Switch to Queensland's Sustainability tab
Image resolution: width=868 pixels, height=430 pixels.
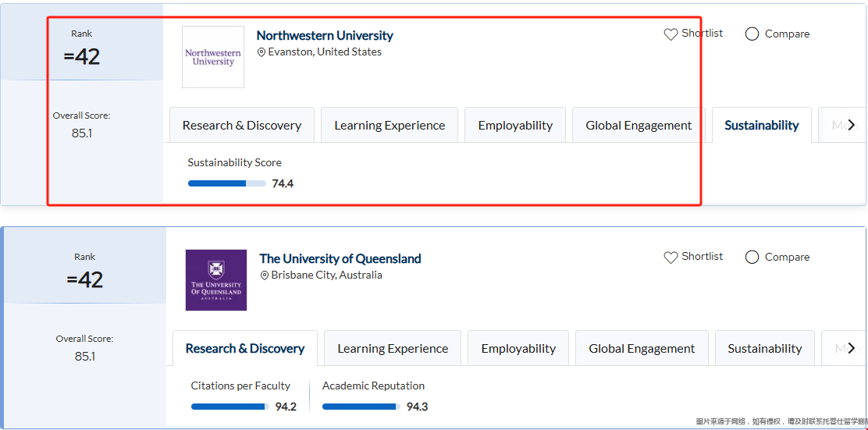(x=765, y=349)
